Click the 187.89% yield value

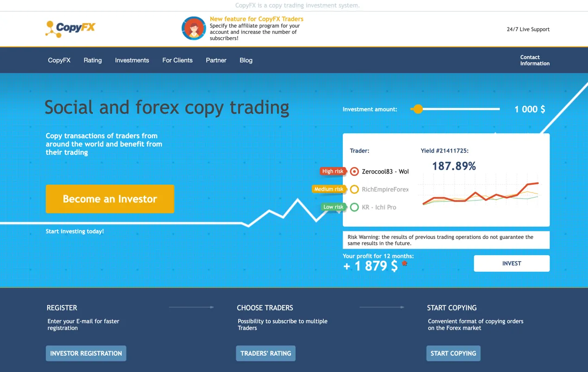point(454,166)
